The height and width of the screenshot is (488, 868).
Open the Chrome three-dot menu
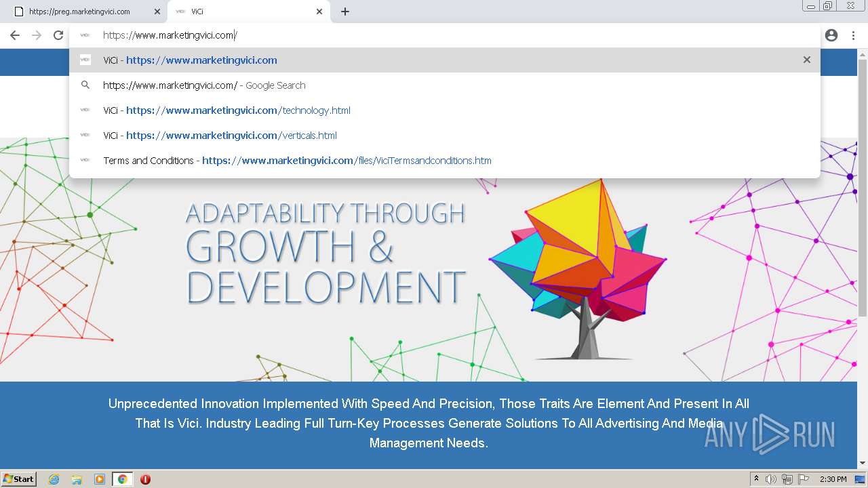coord(853,35)
